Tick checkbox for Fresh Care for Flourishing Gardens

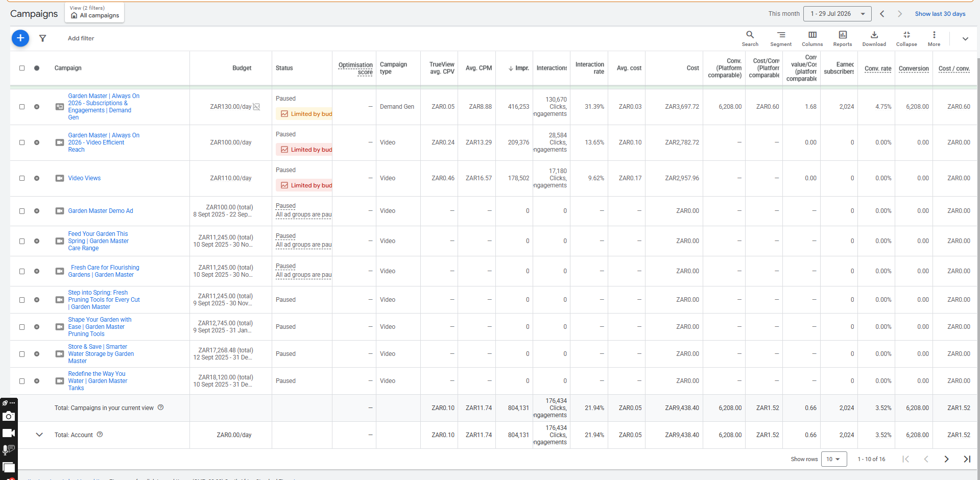tap(22, 271)
